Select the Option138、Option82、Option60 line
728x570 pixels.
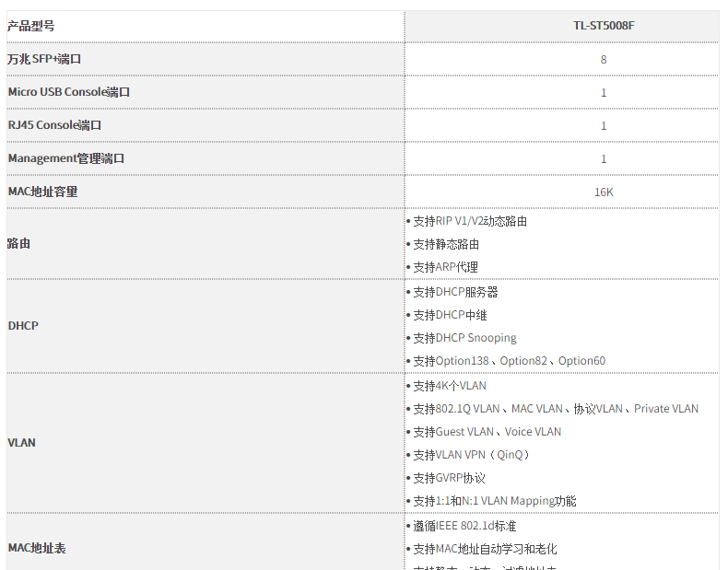509,361
